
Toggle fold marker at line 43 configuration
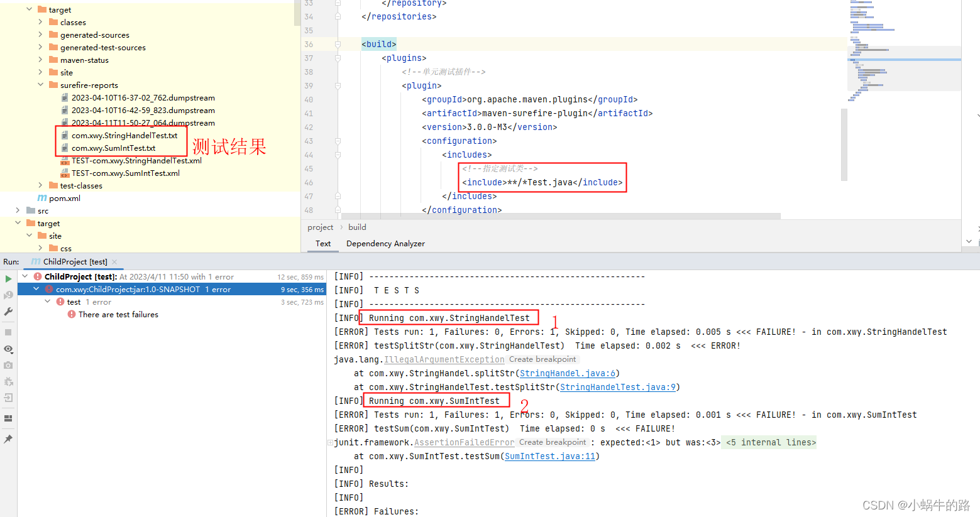pyautogui.click(x=338, y=141)
